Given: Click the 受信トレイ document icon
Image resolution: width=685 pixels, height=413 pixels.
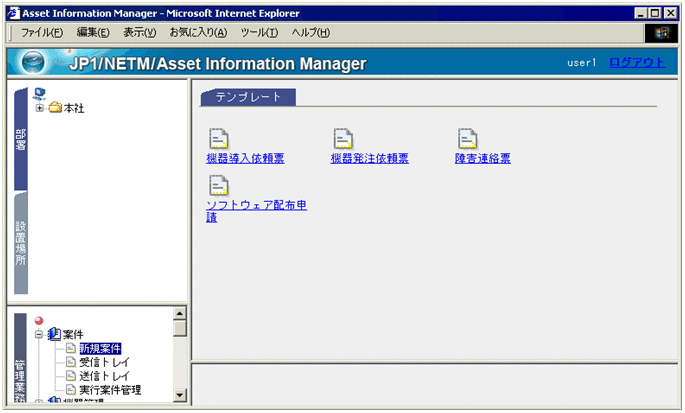Looking at the screenshot, I should point(71,362).
